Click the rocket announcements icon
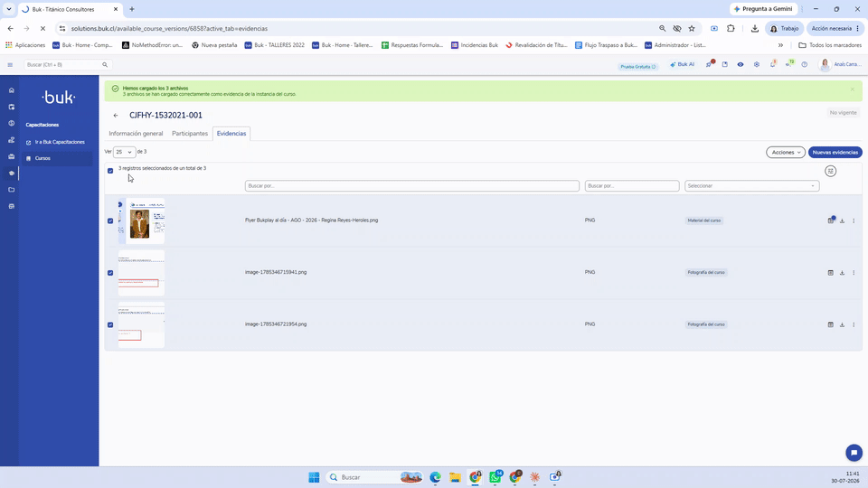This screenshot has height=488, width=868. click(709, 64)
